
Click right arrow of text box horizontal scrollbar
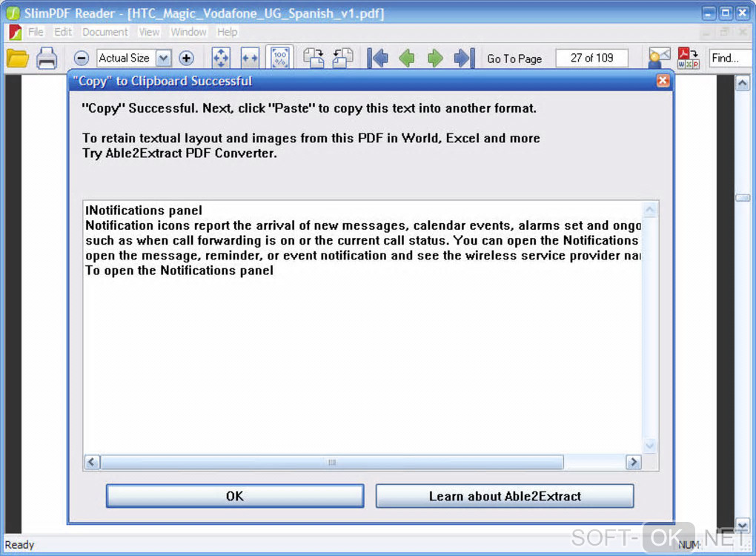tap(633, 462)
